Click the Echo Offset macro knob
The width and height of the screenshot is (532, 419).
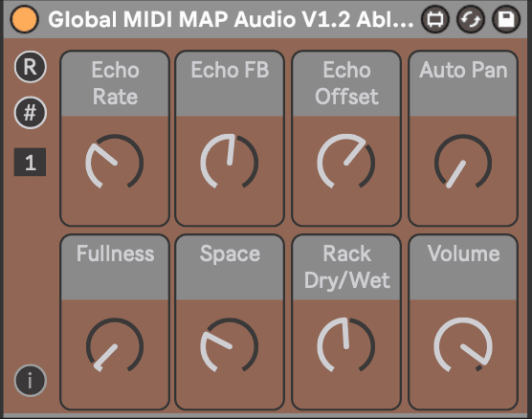pos(346,162)
